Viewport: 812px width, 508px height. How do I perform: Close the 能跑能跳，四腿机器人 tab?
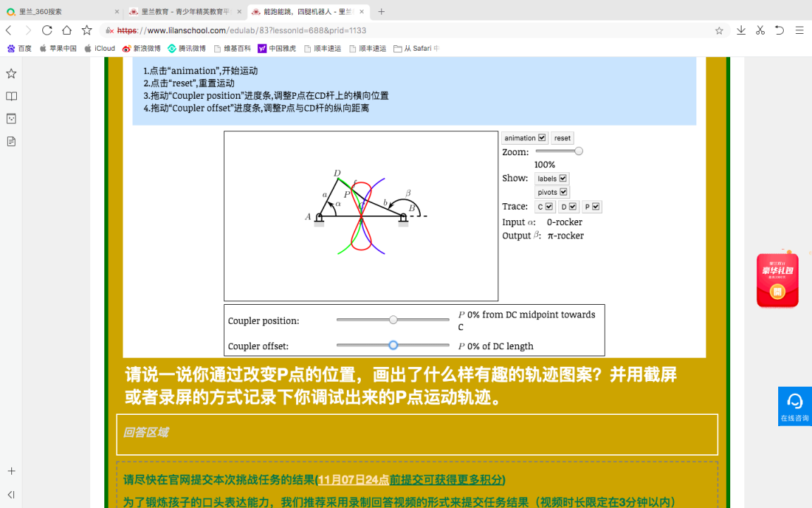point(362,11)
